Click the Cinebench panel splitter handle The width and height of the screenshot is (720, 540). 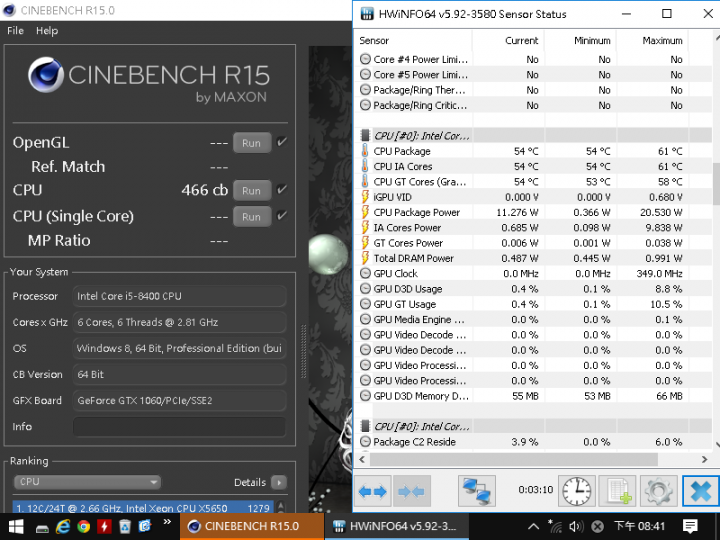(x=303, y=352)
